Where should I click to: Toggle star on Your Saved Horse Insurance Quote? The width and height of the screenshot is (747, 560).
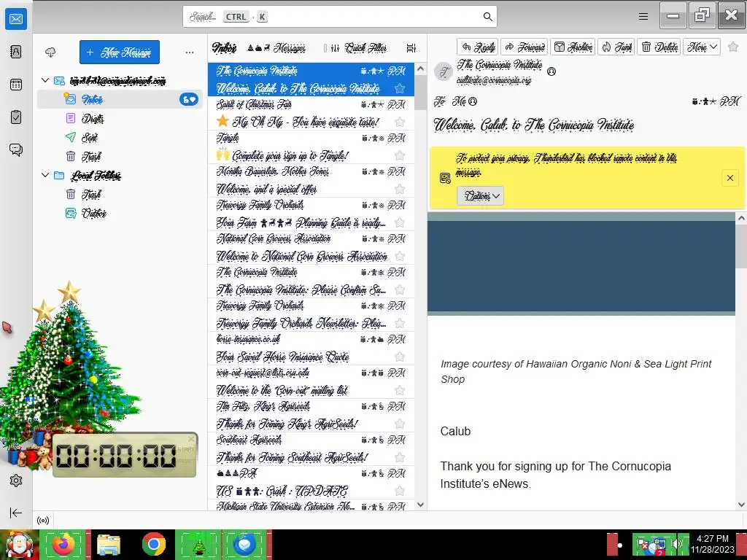tap(400, 357)
